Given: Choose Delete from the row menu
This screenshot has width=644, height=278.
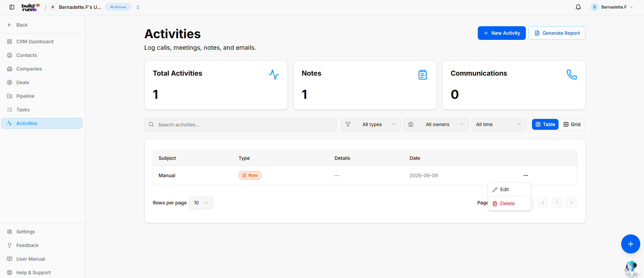Looking at the screenshot, I should [509, 203].
